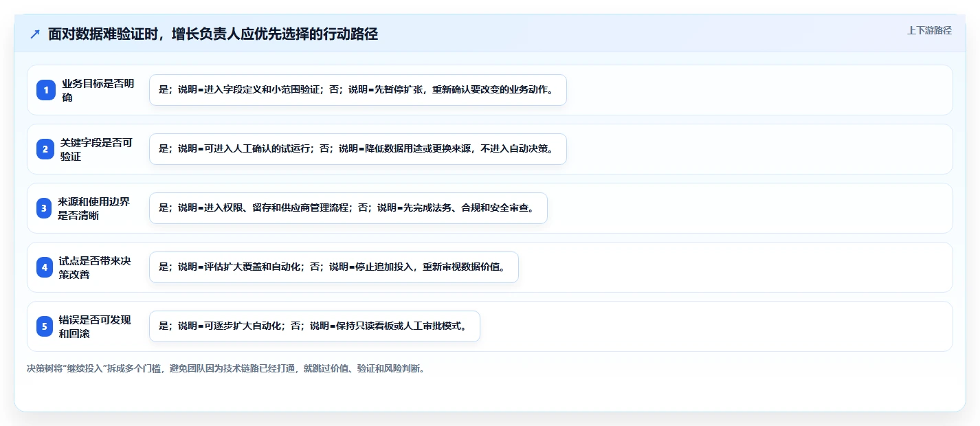The image size is (980, 426).
Task: Open the answer box about 人工确认的试运行
Action: pyautogui.click(x=357, y=149)
